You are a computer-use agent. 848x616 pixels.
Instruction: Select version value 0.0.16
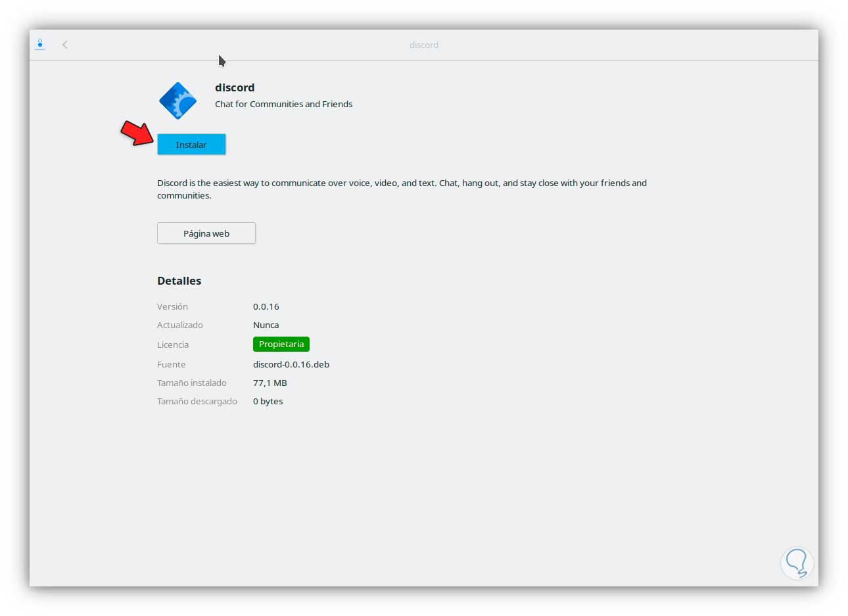point(266,306)
